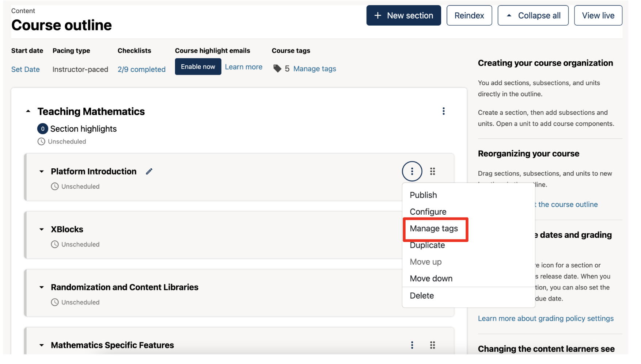Open the Teaching Mathematics section kebab menu
This screenshot has width=641, height=364.
click(443, 111)
